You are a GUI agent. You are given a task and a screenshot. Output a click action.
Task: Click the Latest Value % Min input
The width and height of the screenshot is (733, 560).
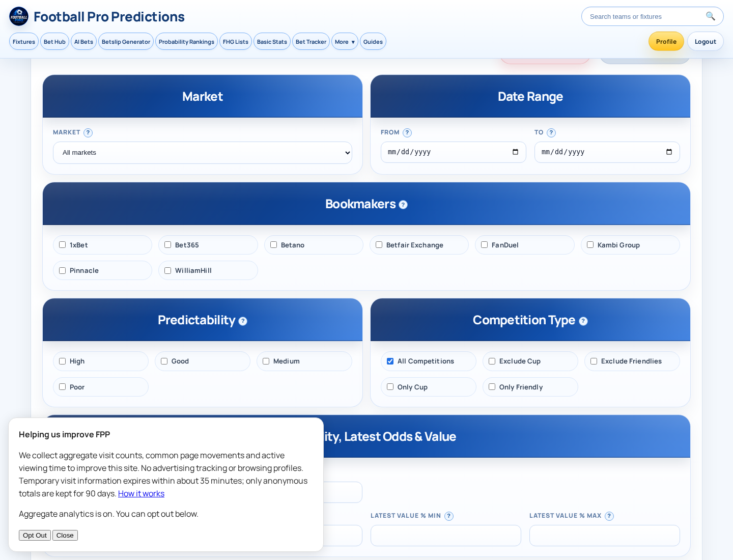click(446, 536)
